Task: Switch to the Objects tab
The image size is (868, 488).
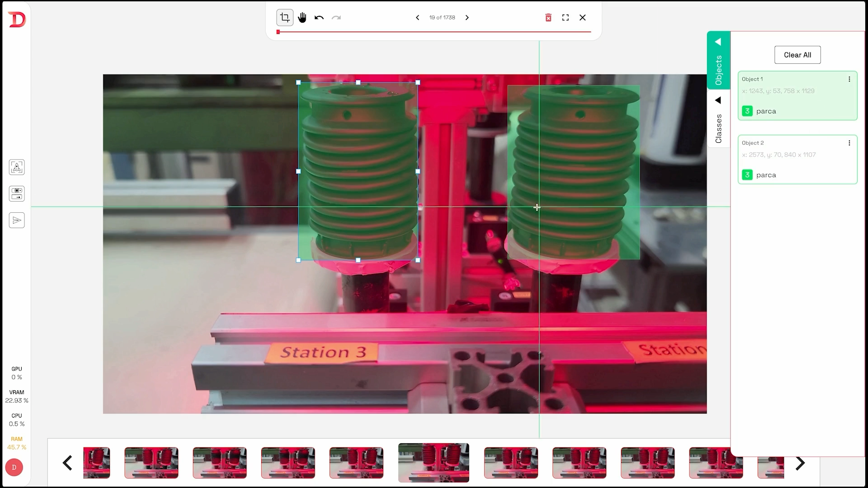Action: coord(718,70)
